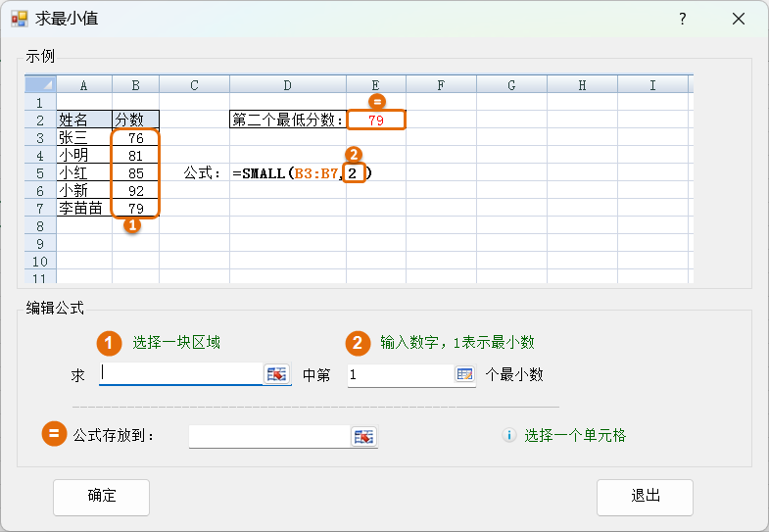Click the orange step 1 badge under 编辑公式
This screenshot has width=769, height=532.
pyautogui.click(x=109, y=343)
